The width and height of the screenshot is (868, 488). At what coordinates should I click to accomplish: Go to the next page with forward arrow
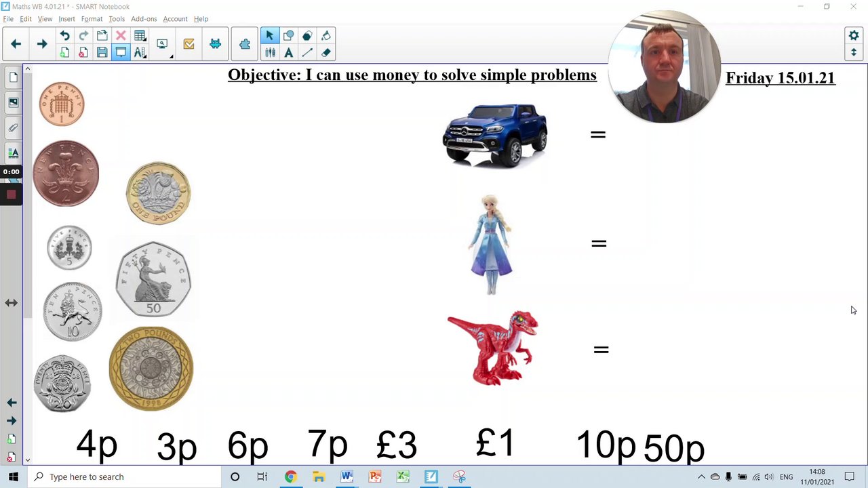(42, 44)
